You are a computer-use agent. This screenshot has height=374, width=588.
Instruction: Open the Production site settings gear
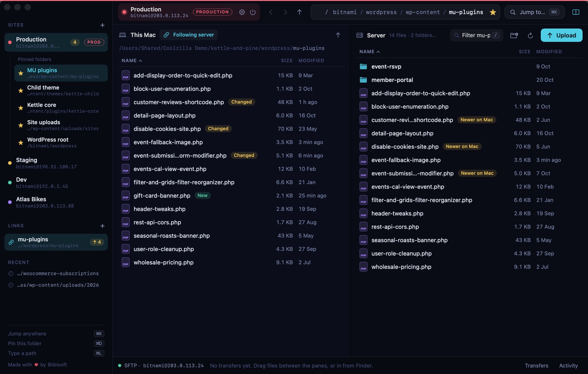(242, 12)
